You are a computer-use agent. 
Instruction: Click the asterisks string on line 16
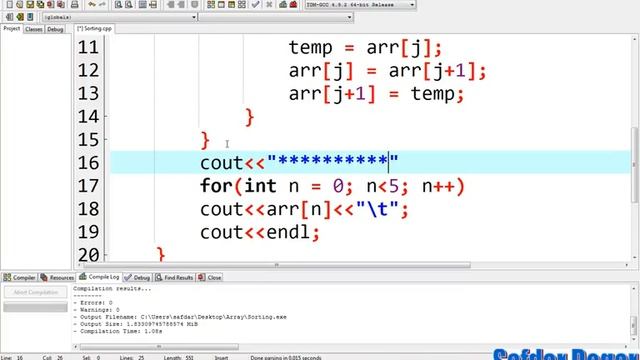coord(333,160)
